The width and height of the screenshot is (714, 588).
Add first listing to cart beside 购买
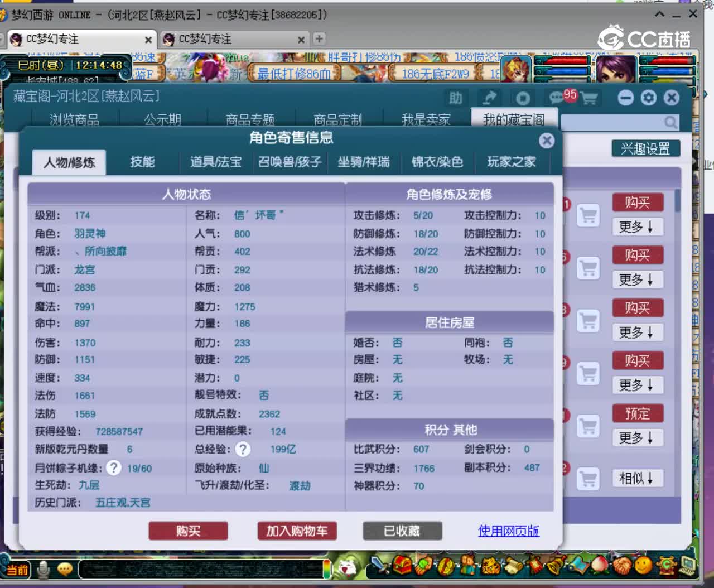[x=587, y=215]
